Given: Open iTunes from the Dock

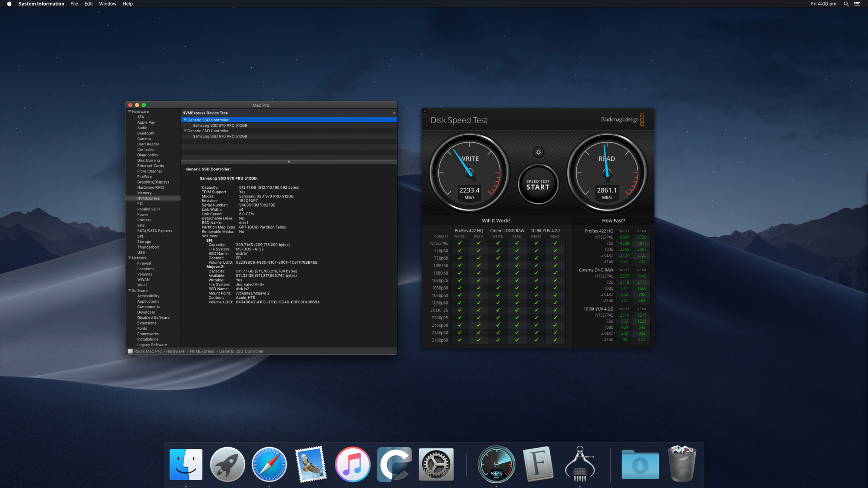Looking at the screenshot, I should pyautogui.click(x=352, y=465).
